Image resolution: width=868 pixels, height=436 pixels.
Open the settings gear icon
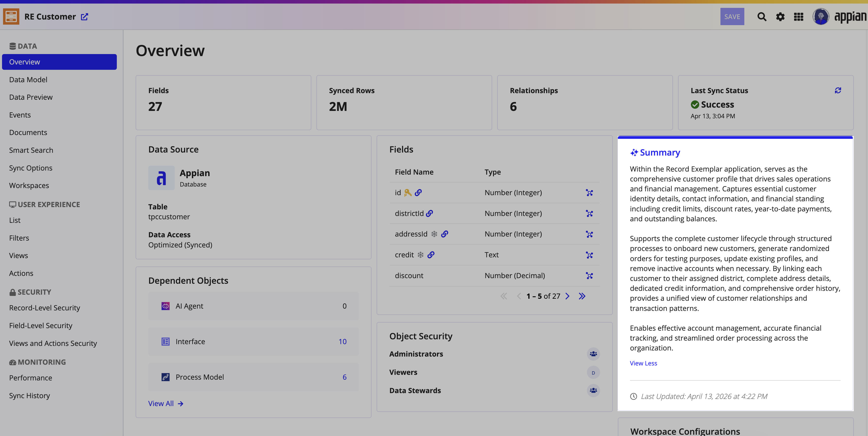pyautogui.click(x=780, y=16)
